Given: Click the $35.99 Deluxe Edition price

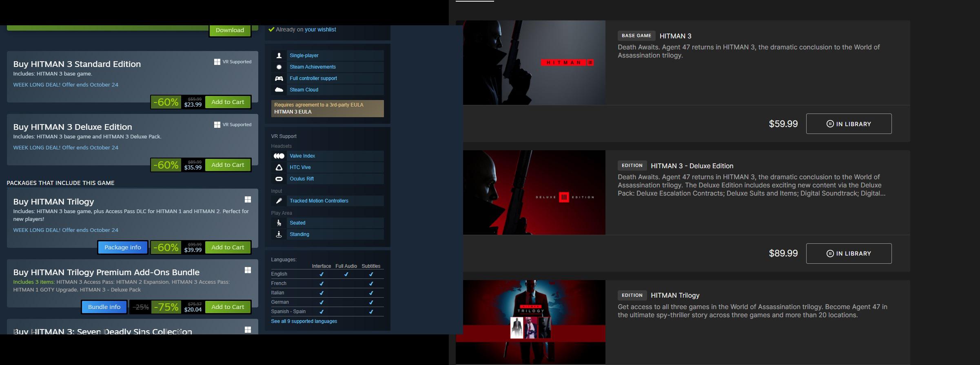Looking at the screenshot, I should pos(193,167).
